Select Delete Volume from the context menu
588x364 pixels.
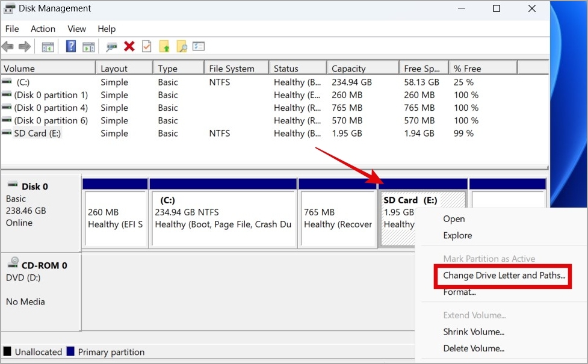tap(474, 348)
